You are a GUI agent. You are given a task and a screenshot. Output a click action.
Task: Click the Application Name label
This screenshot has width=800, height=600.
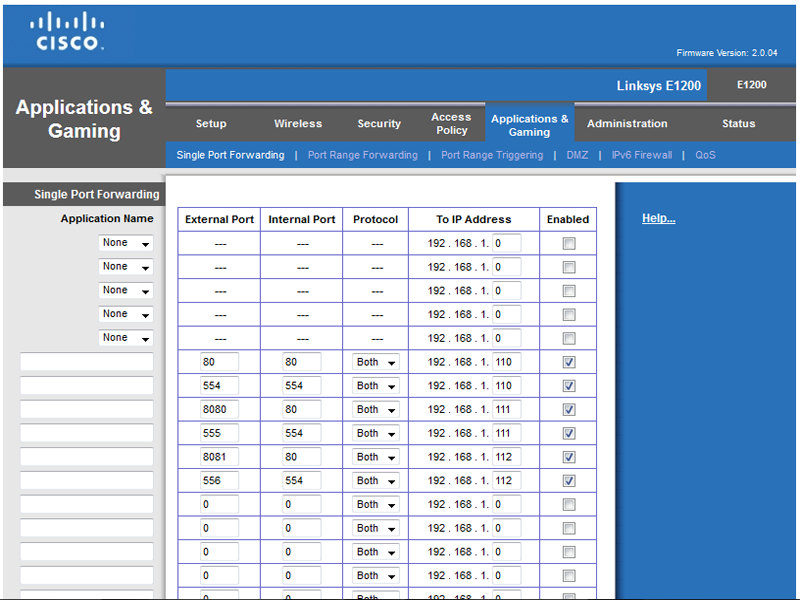click(x=107, y=218)
